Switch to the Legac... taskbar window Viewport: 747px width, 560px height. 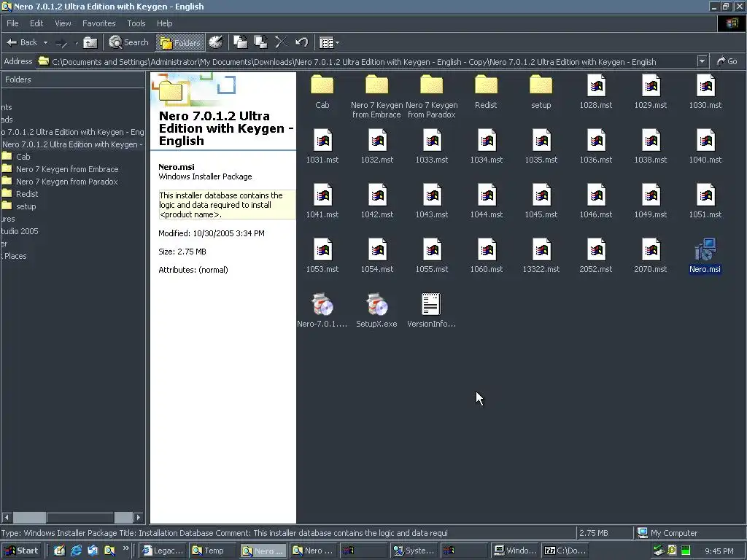[x=163, y=551]
